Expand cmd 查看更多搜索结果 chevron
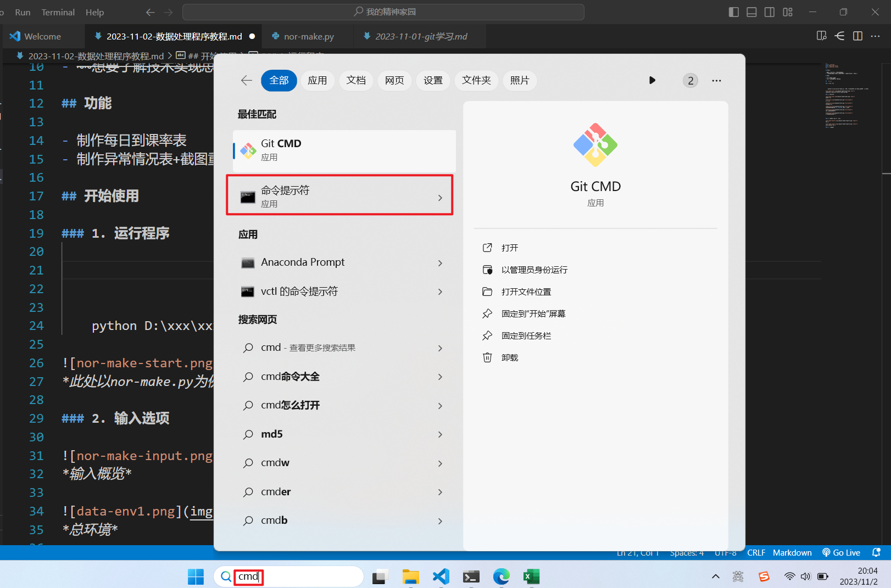Screen dimensions: 891x588 pyautogui.click(x=440, y=348)
